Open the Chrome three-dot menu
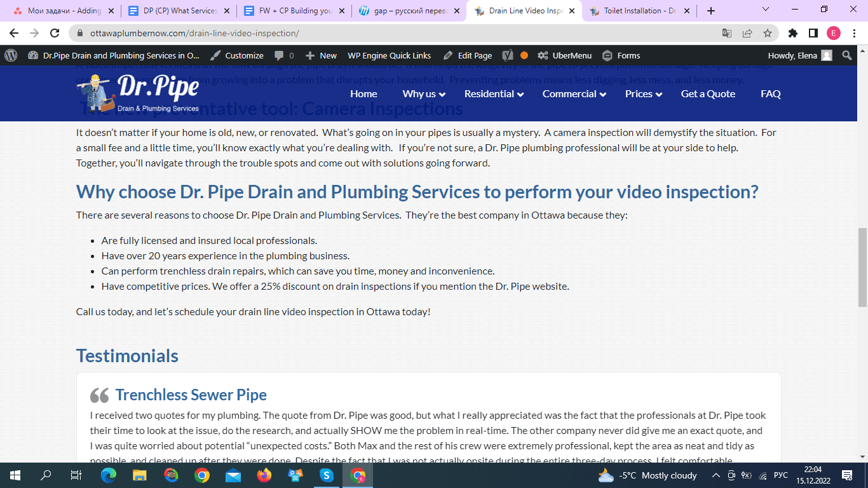 click(x=854, y=33)
